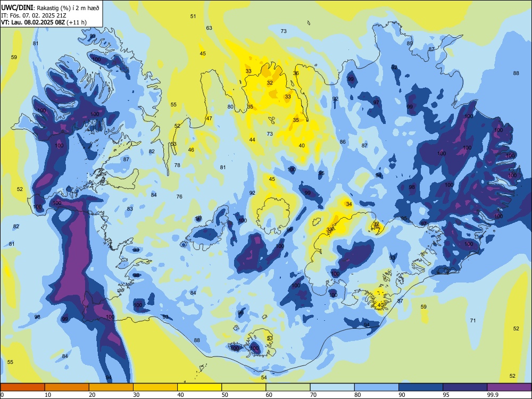Click the humidity value '44' on the map
This screenshot has width=532, height=399.
click(x=252, y=140)
